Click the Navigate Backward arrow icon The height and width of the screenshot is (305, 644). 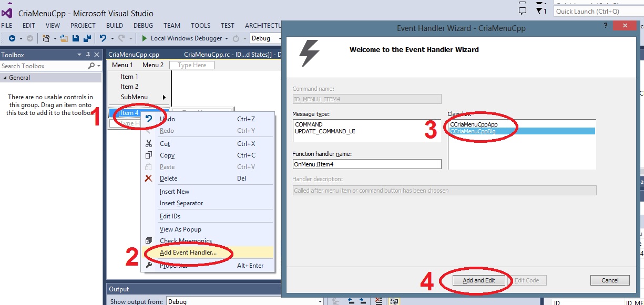[x=13, y=38]
